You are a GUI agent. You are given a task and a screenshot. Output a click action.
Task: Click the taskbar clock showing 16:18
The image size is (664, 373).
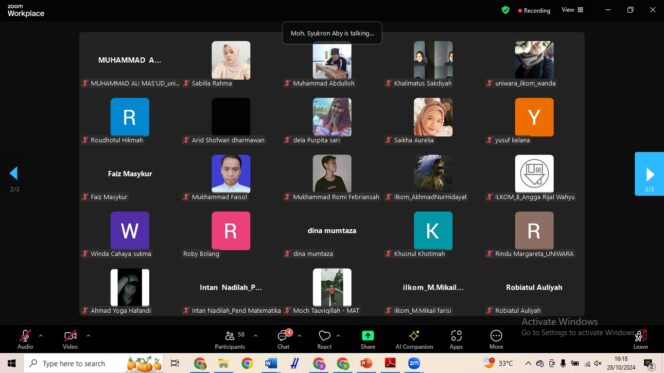pos(621,363)
